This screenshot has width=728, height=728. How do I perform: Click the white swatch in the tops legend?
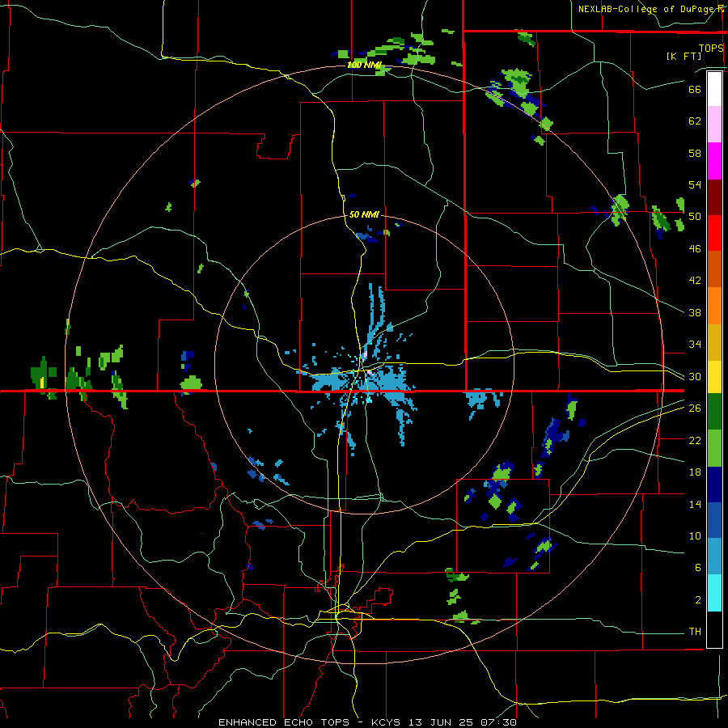coord(714,89)
